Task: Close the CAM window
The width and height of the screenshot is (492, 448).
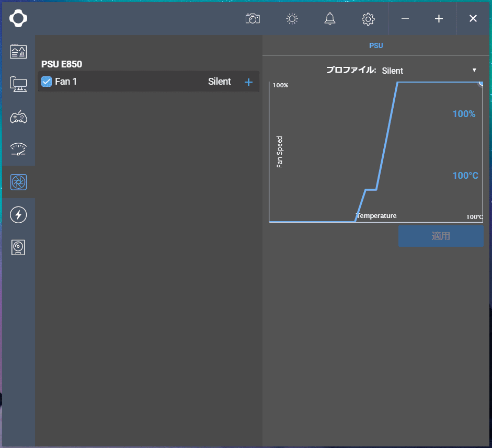Action: tap(473, 18)
